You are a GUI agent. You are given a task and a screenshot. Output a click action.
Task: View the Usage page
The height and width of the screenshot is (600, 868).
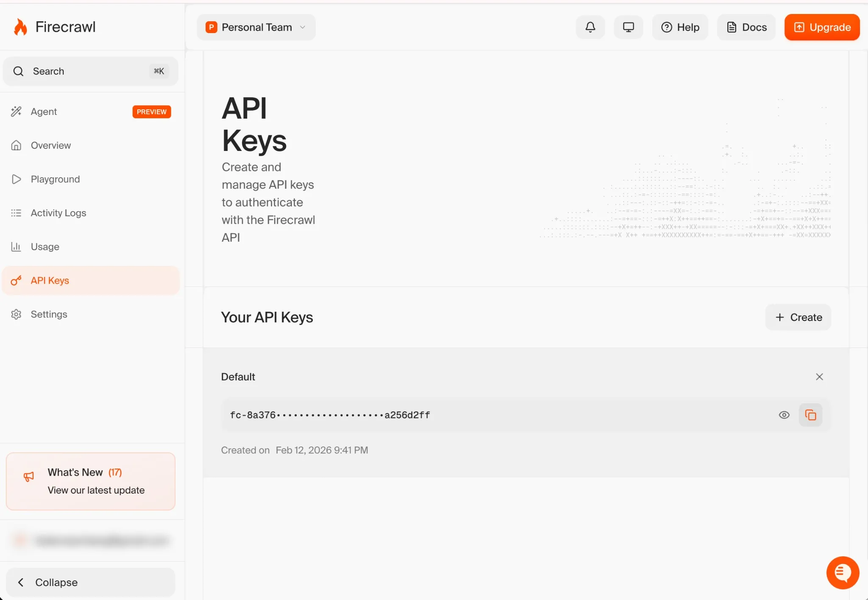[x=90, y=247]
